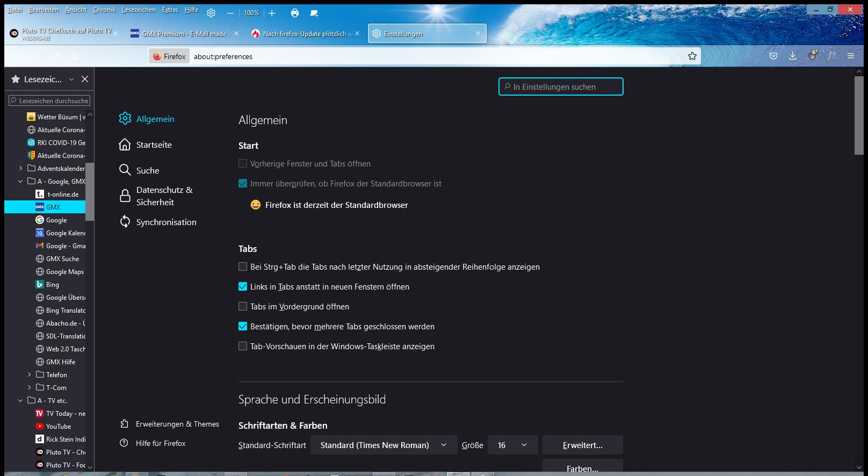Click the Erweitert... fonts button
This screenshot has height=476, width=868.
click(x=582, y=445)
